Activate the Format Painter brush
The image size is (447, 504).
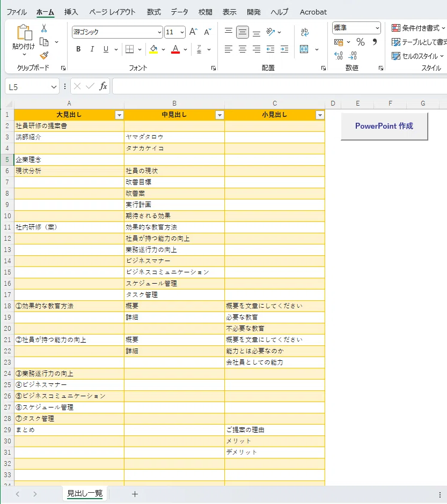point(44,56)
